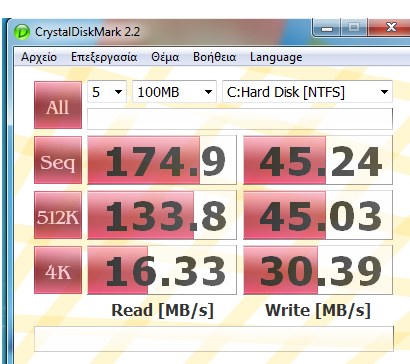This screenshot has height=364, width=410.
Task: Start the 512K random test
Action: point(58,215)
